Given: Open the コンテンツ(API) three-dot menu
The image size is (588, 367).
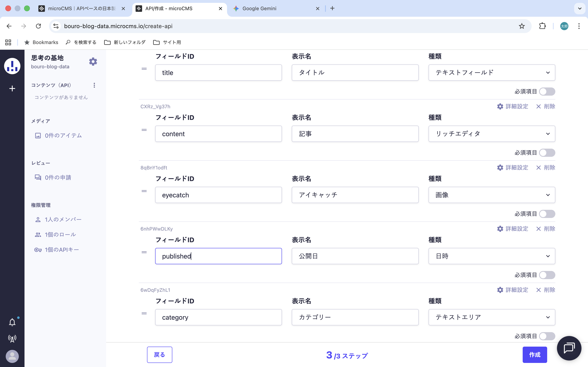Looking at the screenshot, I should [x=94, y=85].
